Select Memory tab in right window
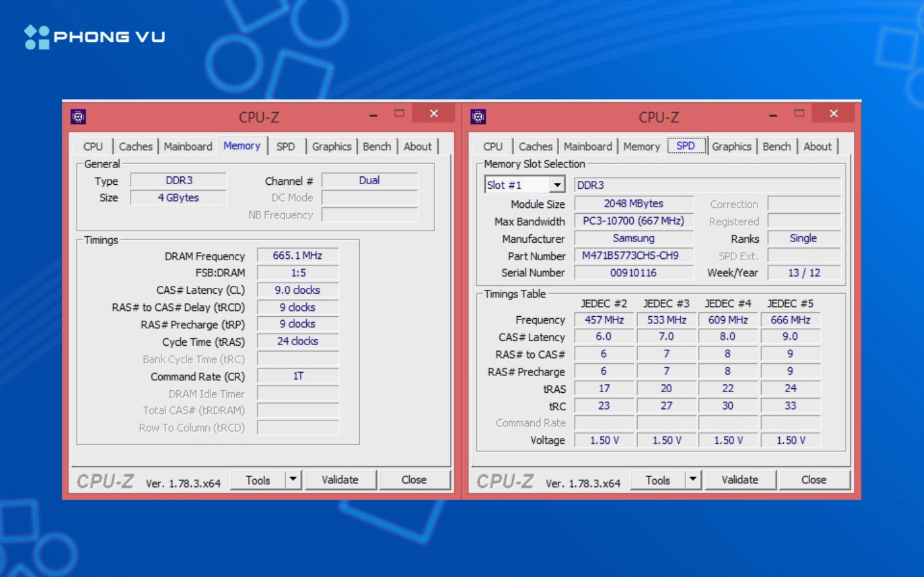 pyautogui.click(x=642, y=146)
